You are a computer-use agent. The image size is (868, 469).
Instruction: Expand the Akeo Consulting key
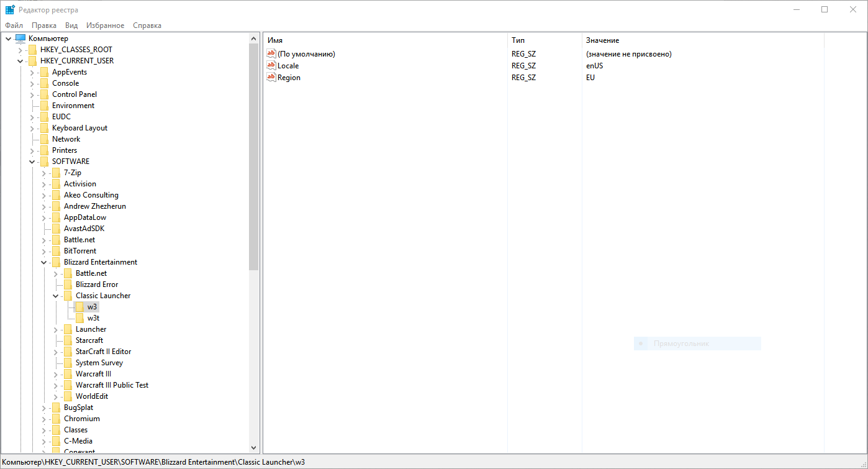click(x=43, y=195)
